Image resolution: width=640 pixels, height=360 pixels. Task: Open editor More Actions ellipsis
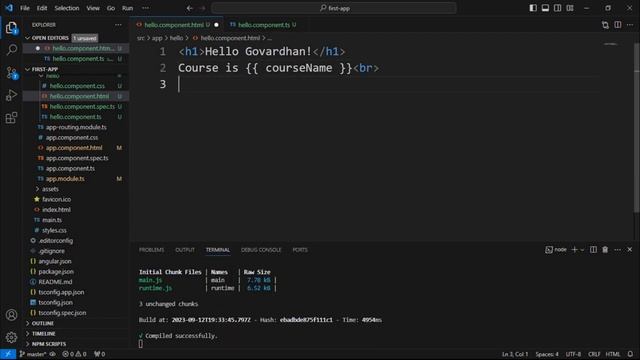(x=630, y=25)
